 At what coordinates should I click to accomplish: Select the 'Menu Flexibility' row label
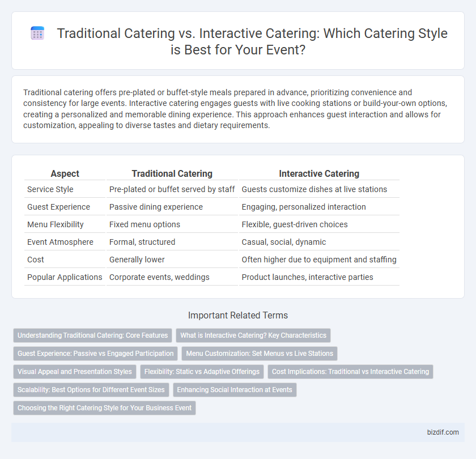pos(56,224)
